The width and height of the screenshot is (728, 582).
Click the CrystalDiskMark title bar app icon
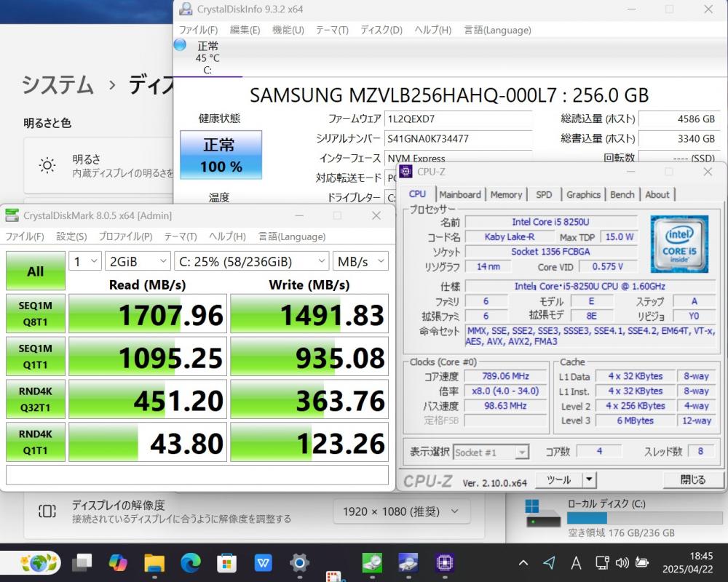coord(12,215)
